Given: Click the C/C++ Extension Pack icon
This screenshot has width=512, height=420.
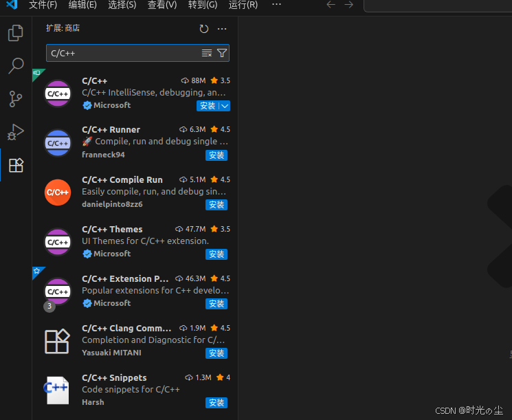Looking at the screenshot, I should coord(58,291).
